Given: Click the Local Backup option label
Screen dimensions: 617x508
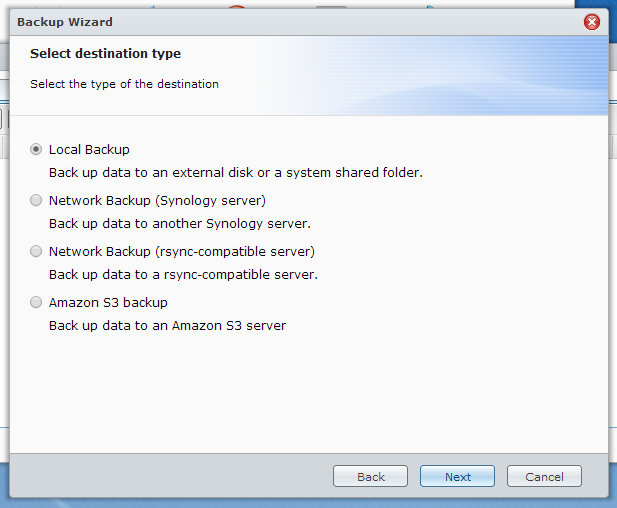Looking at the screenshot, I should 89,150.
